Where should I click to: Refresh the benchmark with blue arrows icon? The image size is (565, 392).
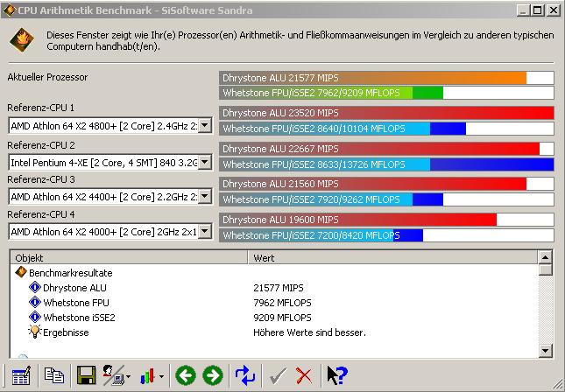click(x=245, y=375)
